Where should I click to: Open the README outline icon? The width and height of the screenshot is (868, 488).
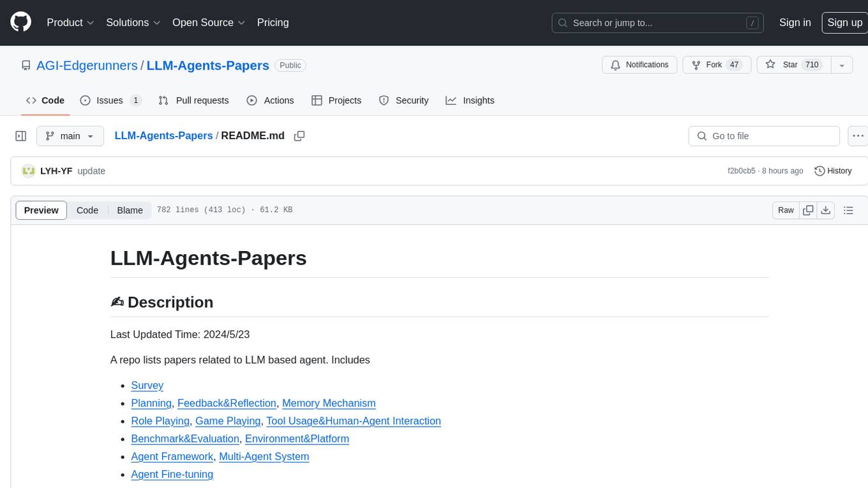coord(848,210)
